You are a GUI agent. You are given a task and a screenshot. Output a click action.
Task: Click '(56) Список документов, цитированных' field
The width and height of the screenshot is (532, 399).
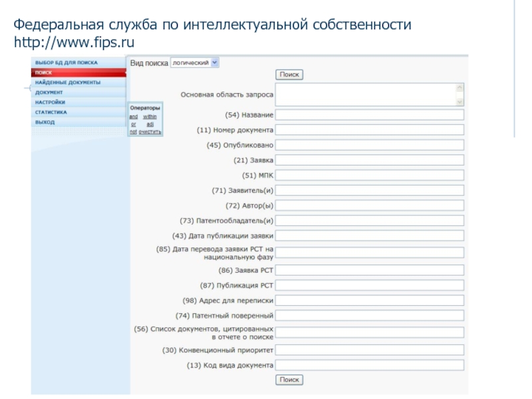pos(370,332)
